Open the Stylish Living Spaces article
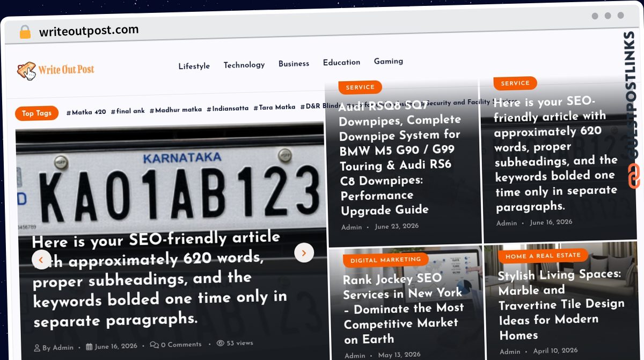The width and height of the screenshot is (644, 360). pos(561,305)
